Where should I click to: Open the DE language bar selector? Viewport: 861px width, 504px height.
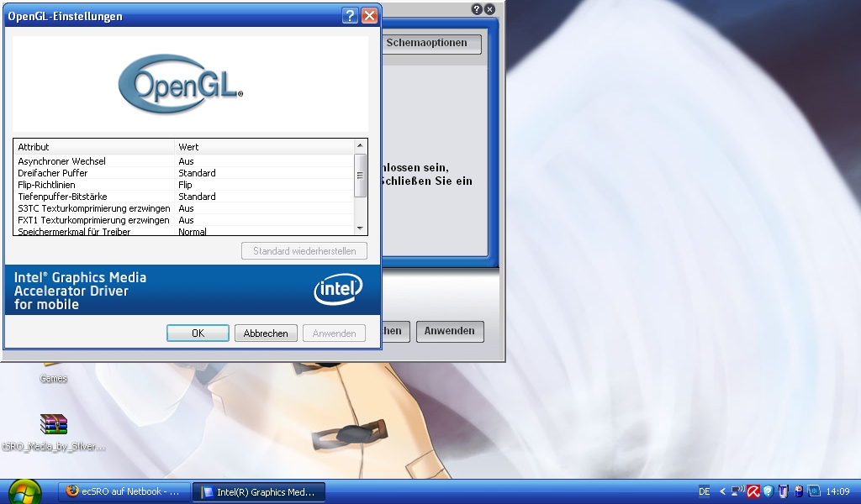tap(704, 491)
